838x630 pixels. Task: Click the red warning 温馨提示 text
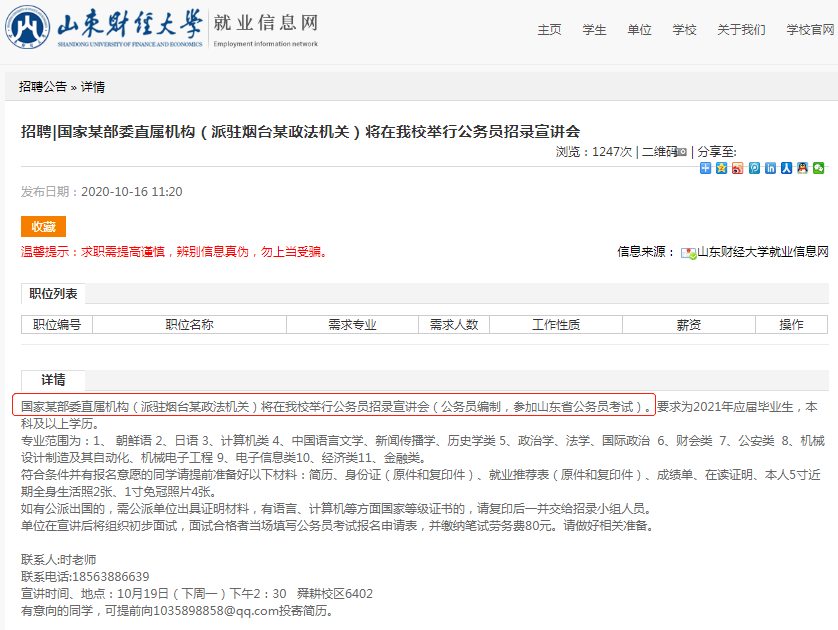(x=174, y=252)
